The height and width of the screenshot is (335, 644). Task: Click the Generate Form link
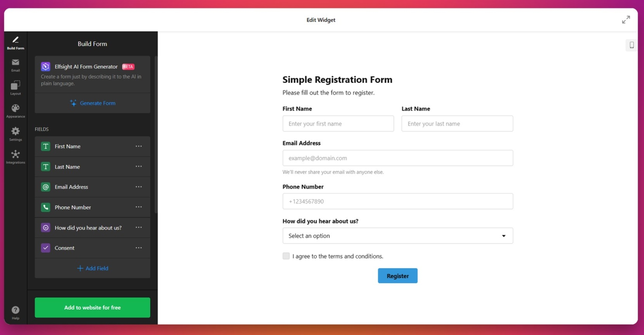pos(92,103)
